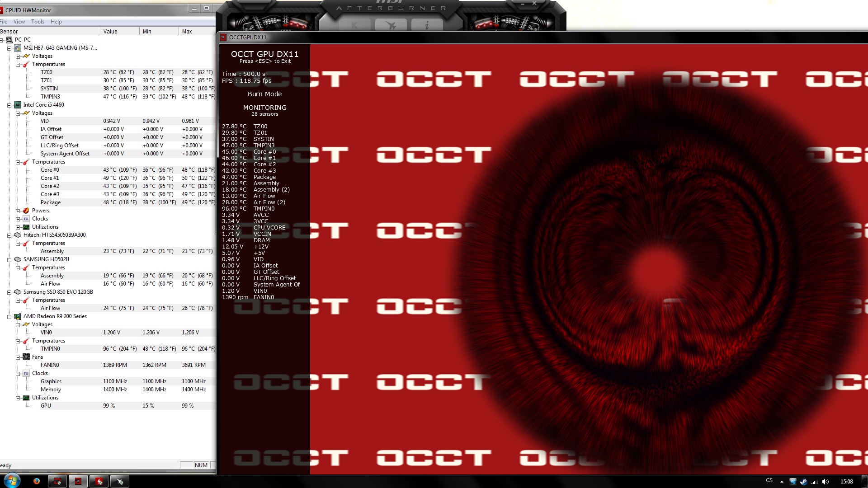Select the PC-PC computer icon
The image size is (868, 488).
pos(9,40)
